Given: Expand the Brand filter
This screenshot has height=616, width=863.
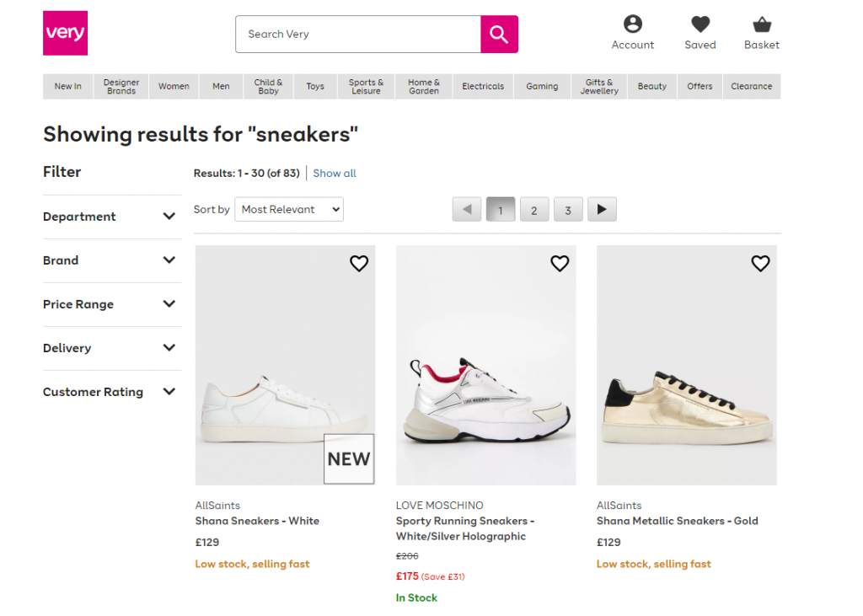Looking at the screenshot, I should pyautogui.click(x=111, y=260).
